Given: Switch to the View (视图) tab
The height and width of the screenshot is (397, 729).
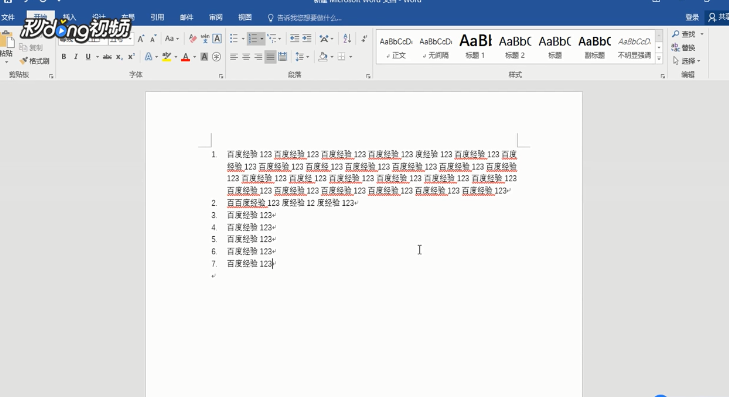Looking at the screenshot, I should (245, 17).
